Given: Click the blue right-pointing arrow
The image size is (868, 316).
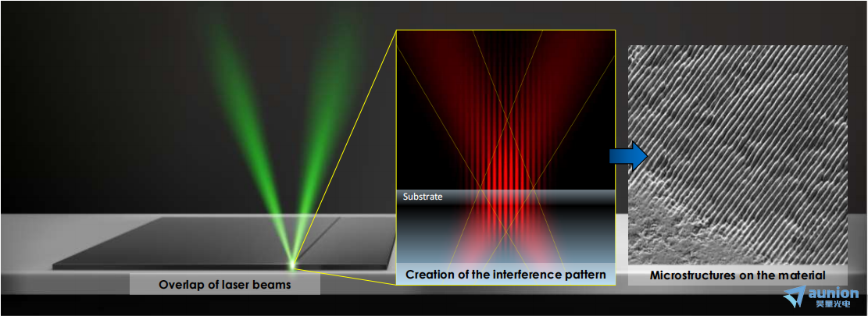Looking at the screenshot, I should click(628, 156).
